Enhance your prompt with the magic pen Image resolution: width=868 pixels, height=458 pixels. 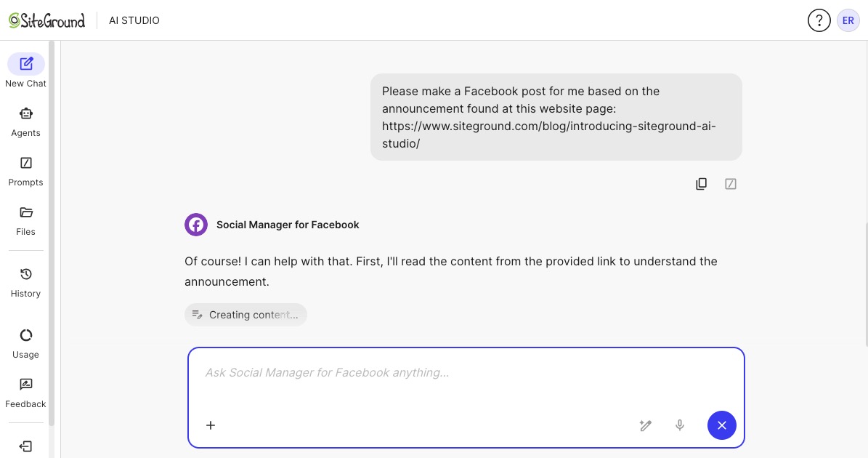point(645,425)
